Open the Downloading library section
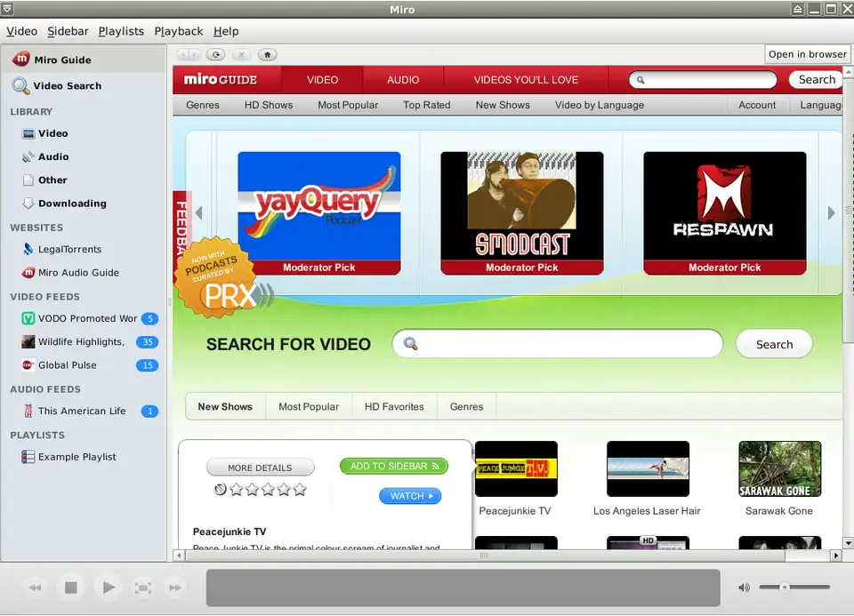The height and width of the screenshot is (616, 854). (71, 204)
